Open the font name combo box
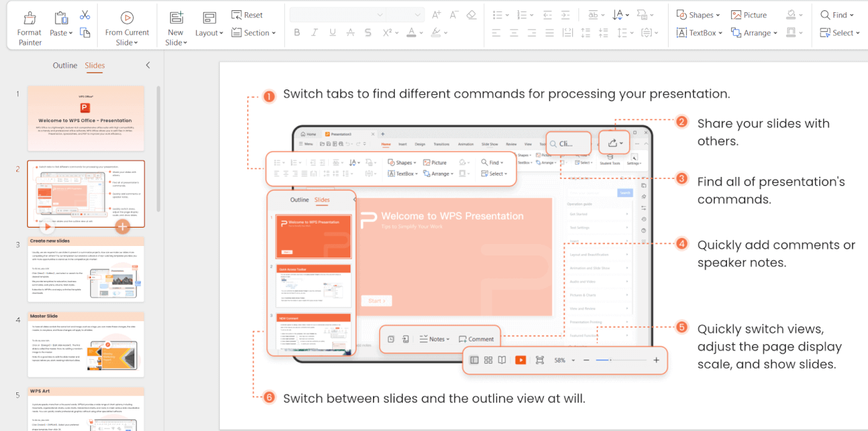Screen dimensions: 868x431 pos(336,15)
